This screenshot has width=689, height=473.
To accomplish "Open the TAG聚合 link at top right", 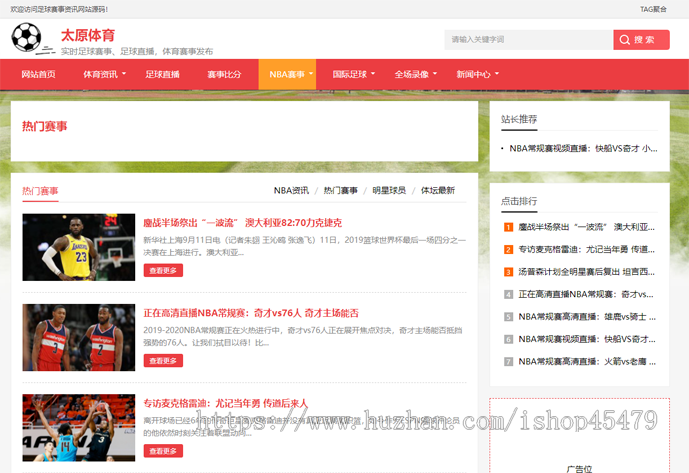I will coord(653,9).
